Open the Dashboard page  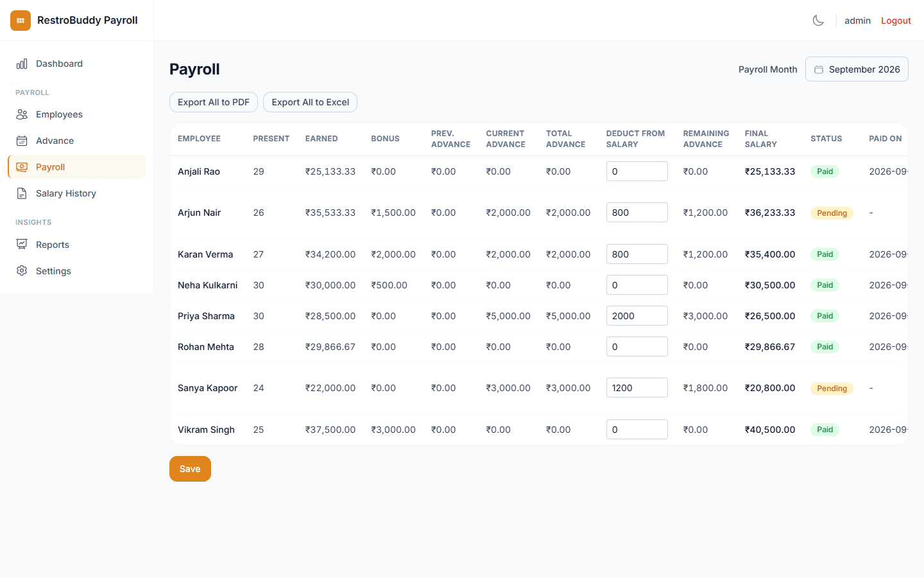(77, 64)
